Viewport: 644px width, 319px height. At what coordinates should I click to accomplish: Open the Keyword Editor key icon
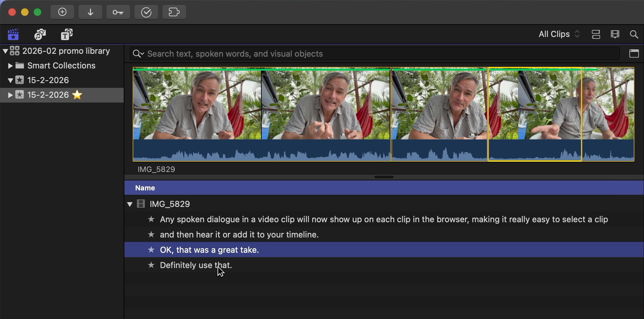pyautogui.click(x=118, y=12)
